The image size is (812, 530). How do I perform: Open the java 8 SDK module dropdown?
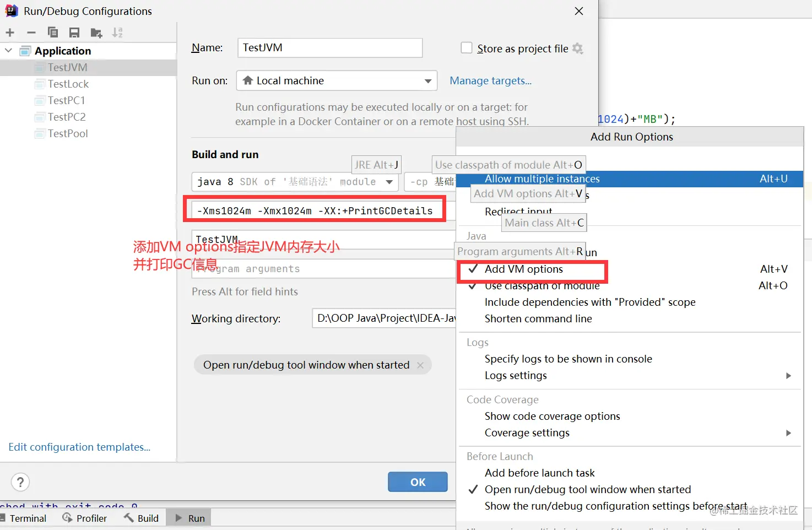coord(295,182)
